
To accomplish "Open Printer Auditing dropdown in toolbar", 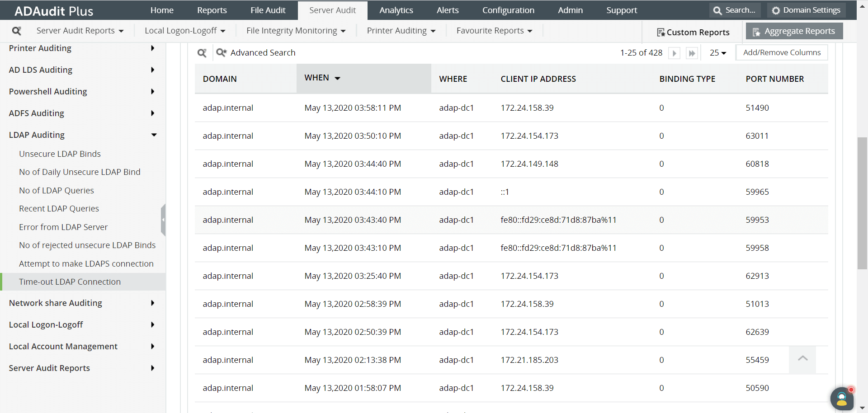I will [x=401, y=31].
